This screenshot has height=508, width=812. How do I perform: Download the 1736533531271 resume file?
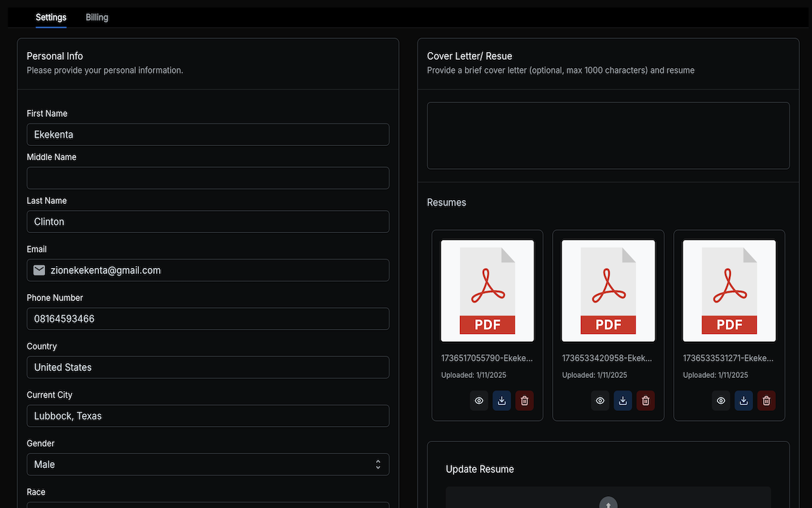coord(743,401)
